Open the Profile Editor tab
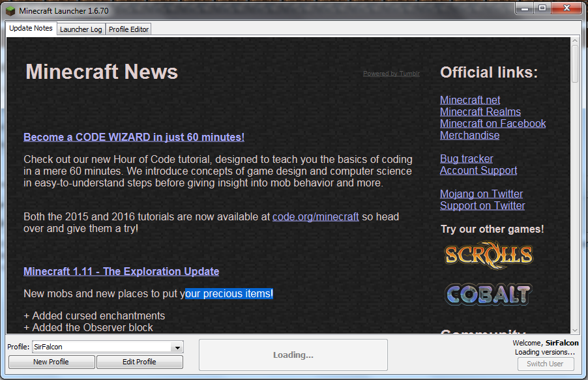Screen dimensions: 588x380 pos(128,29)
